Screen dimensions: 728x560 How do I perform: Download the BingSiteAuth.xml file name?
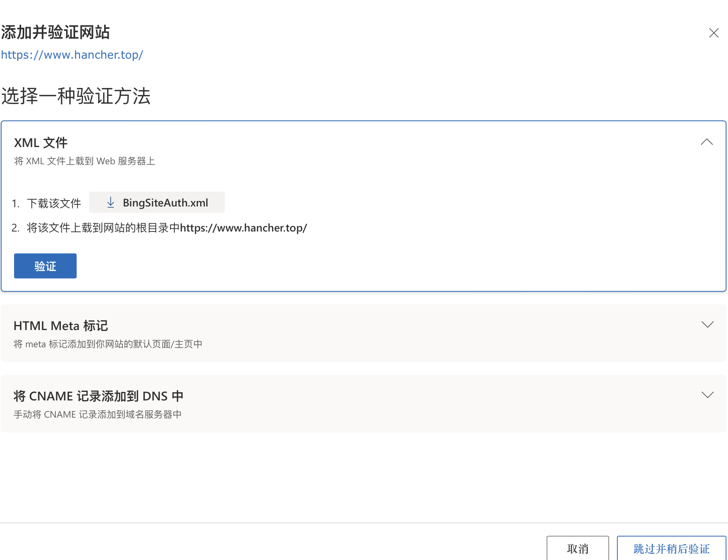pyautogui.click(x=165, y=203)
